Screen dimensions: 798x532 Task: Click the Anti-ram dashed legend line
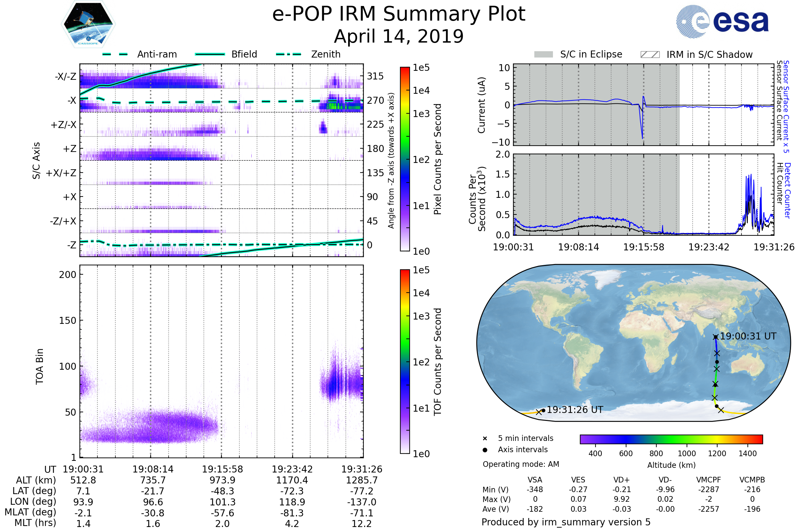(115, 54)
